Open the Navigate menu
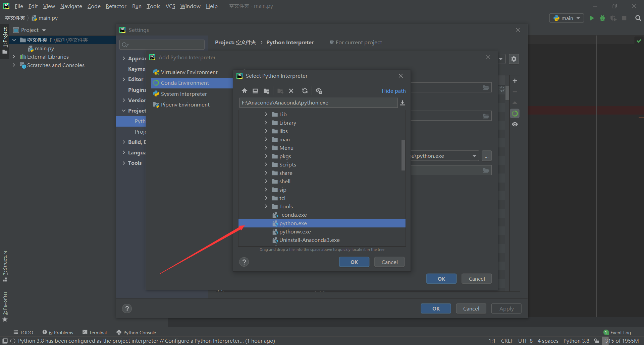Screen dimensions: 644x345 [x=71, y=6]
